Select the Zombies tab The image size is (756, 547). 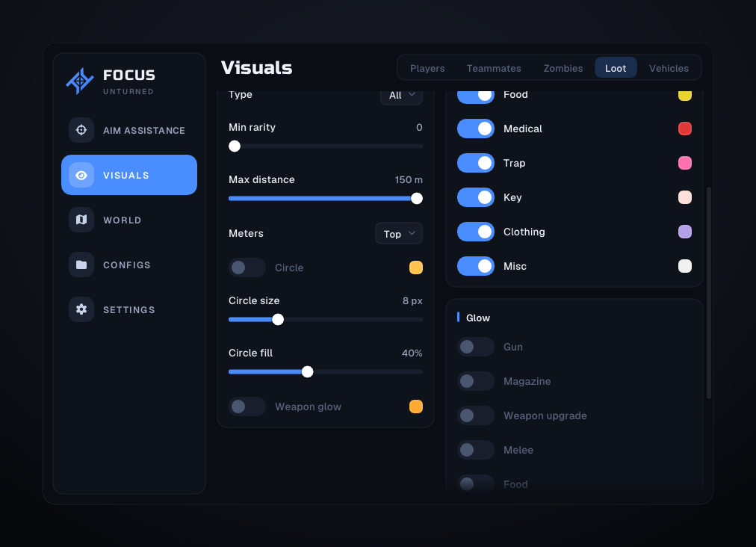pyautogui.click(x=563, y=68)
